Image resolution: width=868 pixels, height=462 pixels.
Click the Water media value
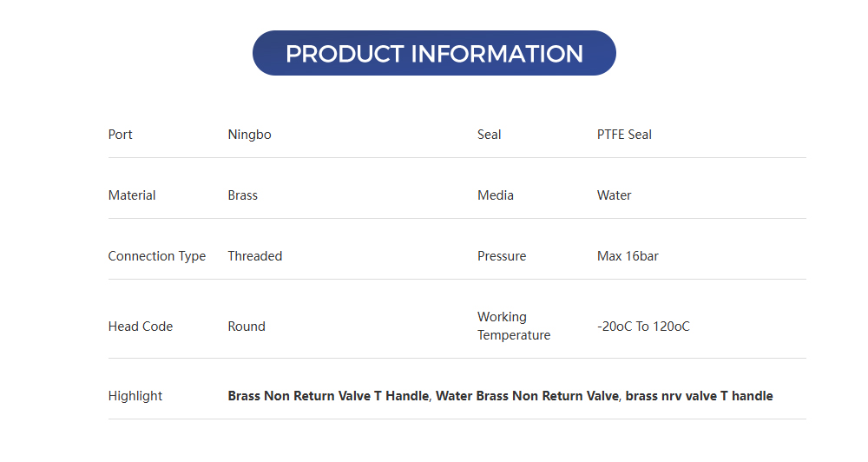point(614,195)
